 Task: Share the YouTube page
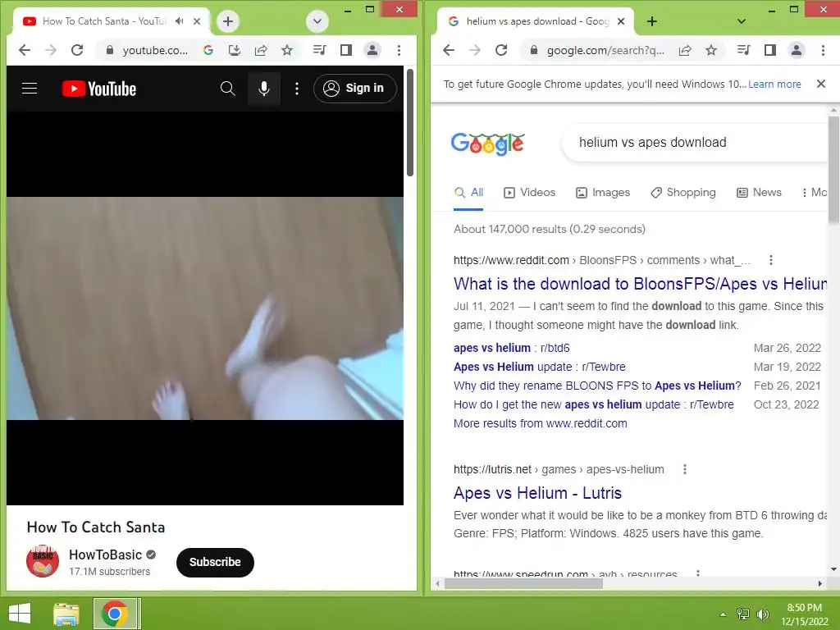[261, 50]
